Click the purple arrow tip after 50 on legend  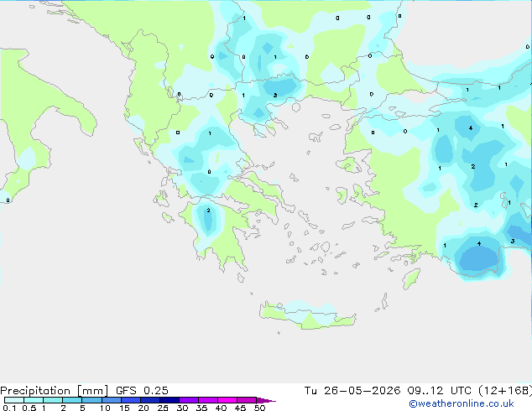click(x=266, y=400)
